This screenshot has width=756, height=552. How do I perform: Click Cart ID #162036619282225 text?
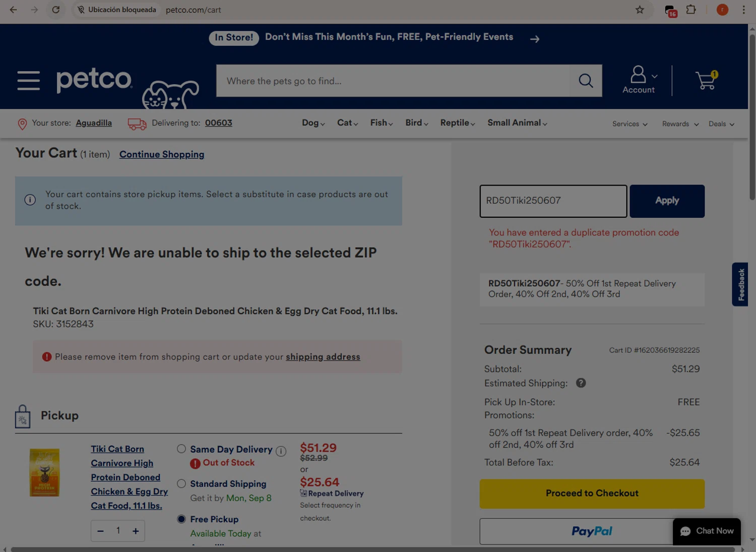[654, 350]
